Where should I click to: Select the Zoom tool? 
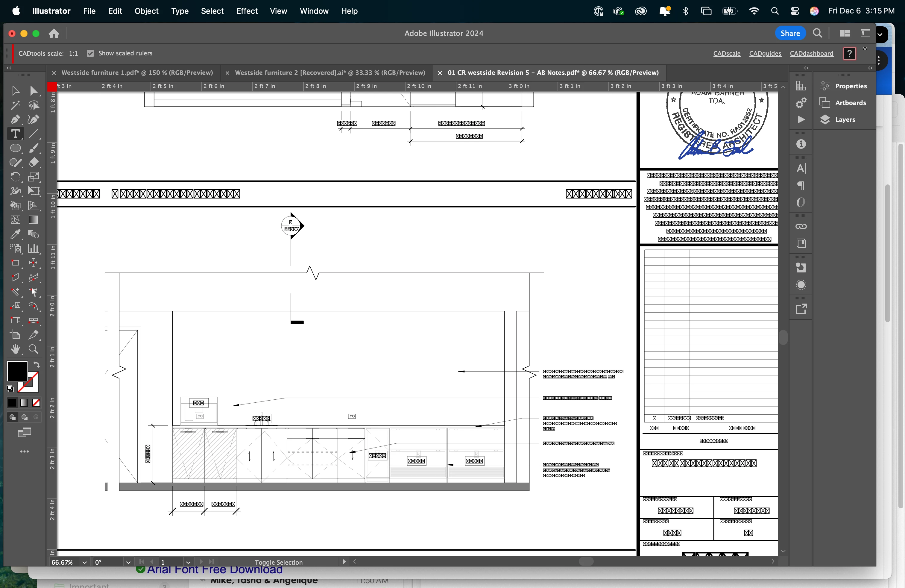[34, 349]
